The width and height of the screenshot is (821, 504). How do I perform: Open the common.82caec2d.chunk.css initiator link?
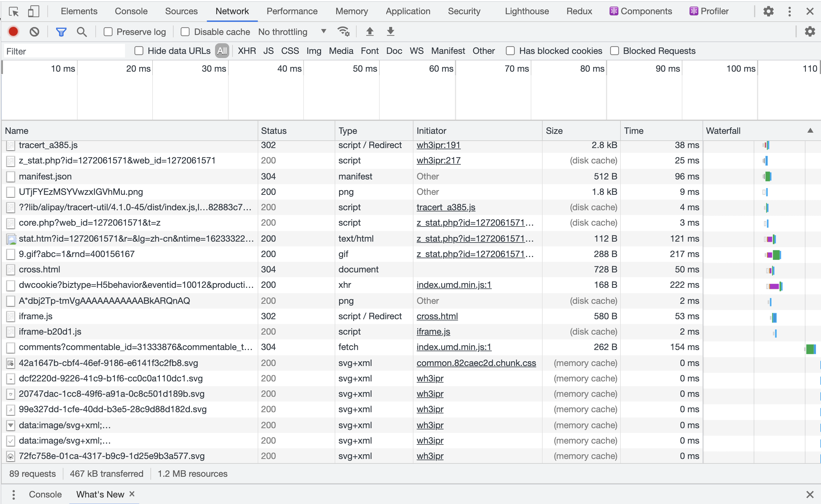[x=476, y=363]
